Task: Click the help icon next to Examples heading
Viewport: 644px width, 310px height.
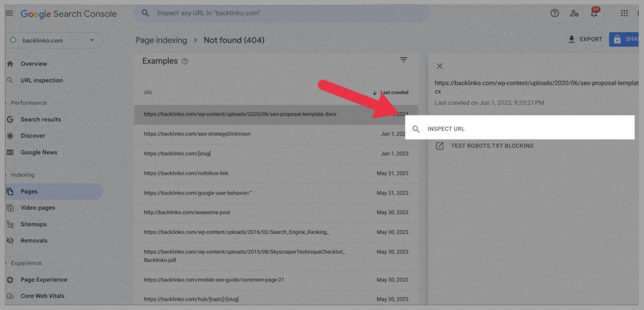Action: coord(184,61)
